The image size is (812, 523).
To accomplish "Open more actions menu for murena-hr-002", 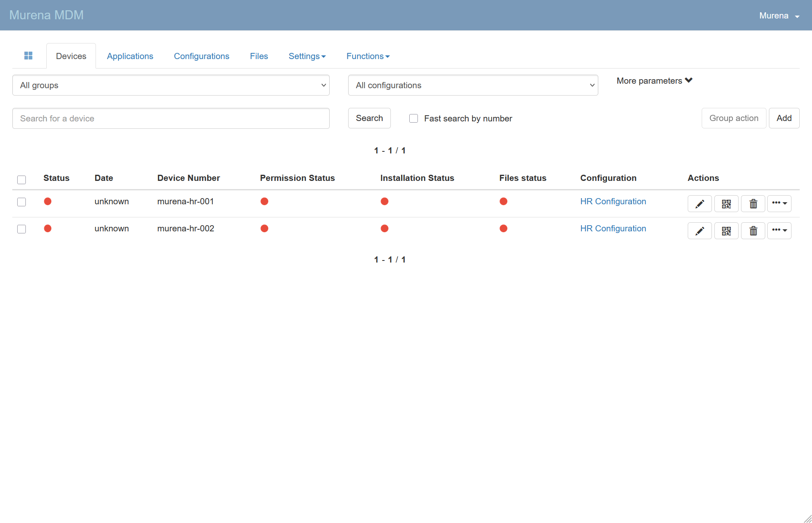I will (779, 231).
